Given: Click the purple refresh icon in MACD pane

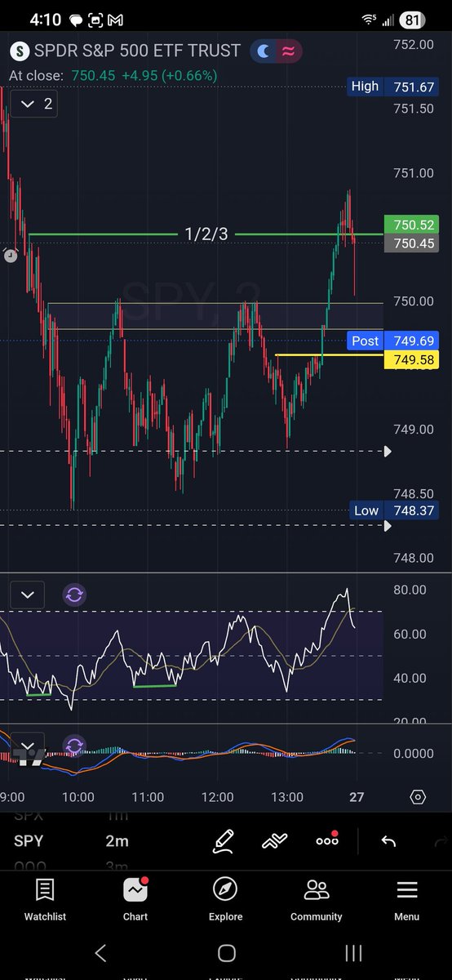Looking at the screenshot, I should (x=74, y=746).
